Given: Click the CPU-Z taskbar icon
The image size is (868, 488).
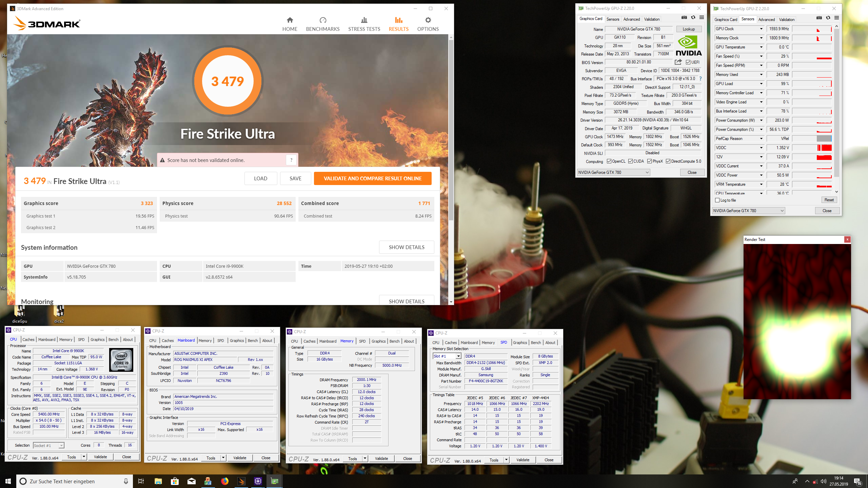Looking at the screenshot, I should (x=258, y=481).
